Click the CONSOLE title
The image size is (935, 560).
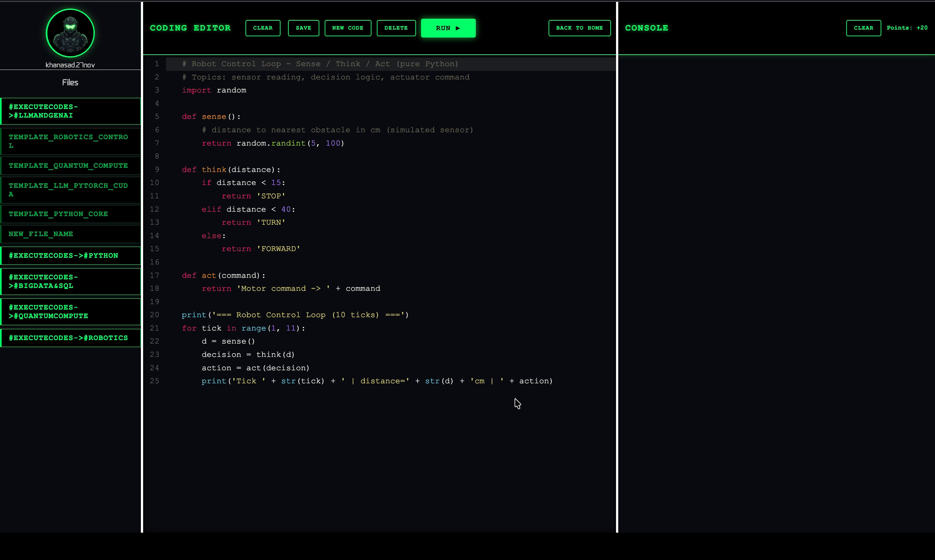pos(647,28)
